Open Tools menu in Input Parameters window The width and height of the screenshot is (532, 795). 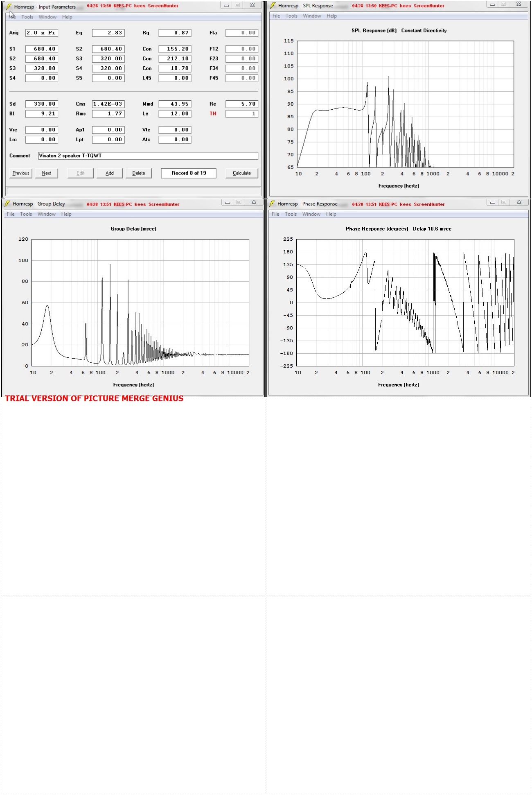pyautogui.click(x=27, y=17)
